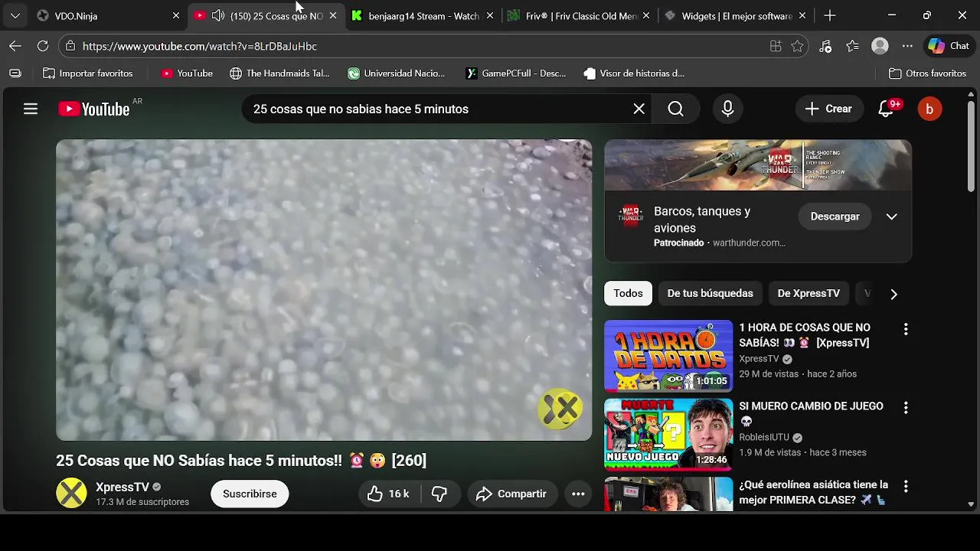Start voice search with microphone icon
The image size is (980, 551).
click(x=727, y=109)
